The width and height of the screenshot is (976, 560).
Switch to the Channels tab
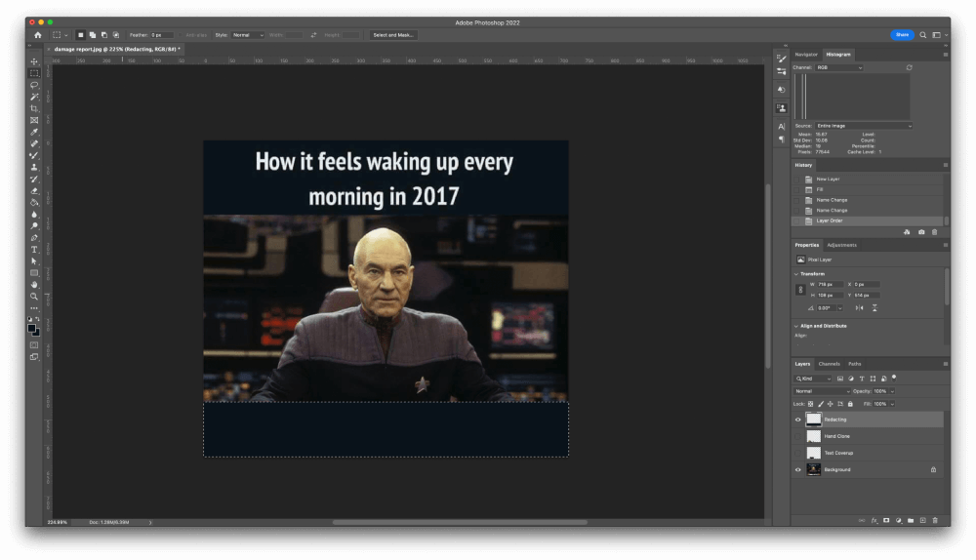tap(829, 364)
